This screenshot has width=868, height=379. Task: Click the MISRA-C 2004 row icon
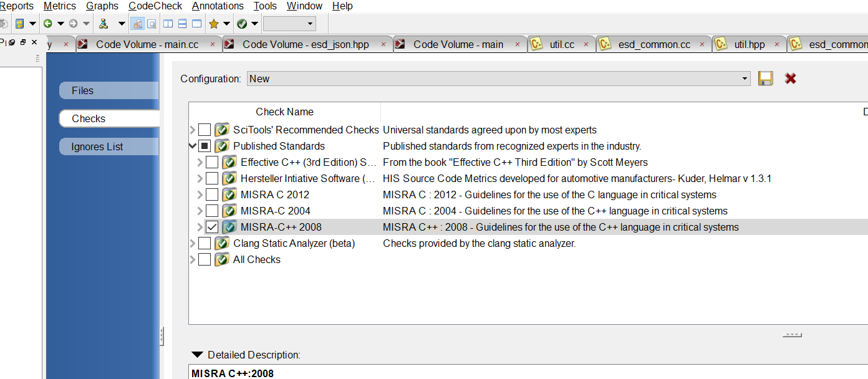(229, 211)
